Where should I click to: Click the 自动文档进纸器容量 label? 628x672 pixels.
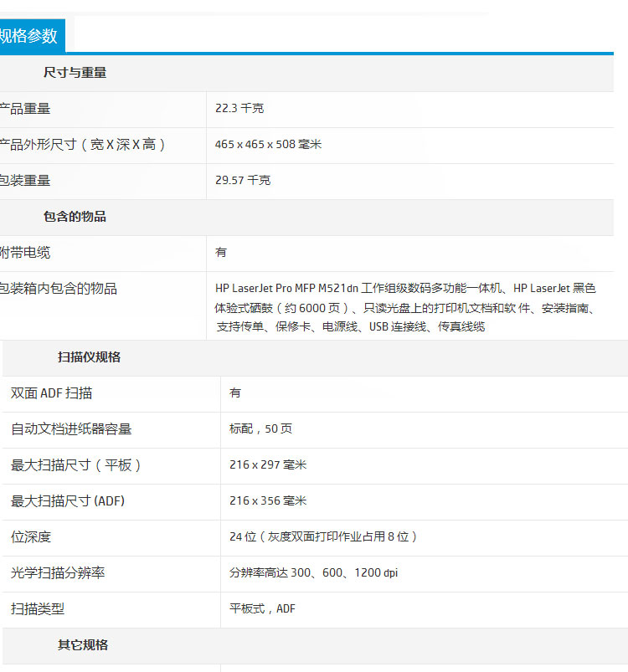[x=71, y=429]
